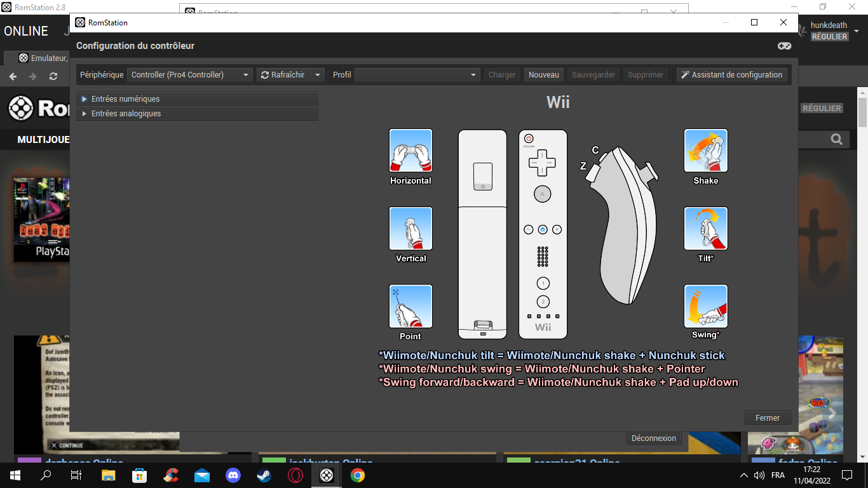This screenshot has height=488, width=868.
Task: Open the Opera browser from taskbar
Action: click(295, 475)
